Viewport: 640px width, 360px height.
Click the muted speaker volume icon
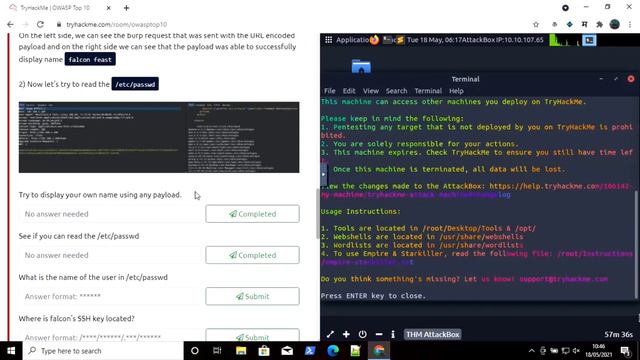(x=576, y=351)
